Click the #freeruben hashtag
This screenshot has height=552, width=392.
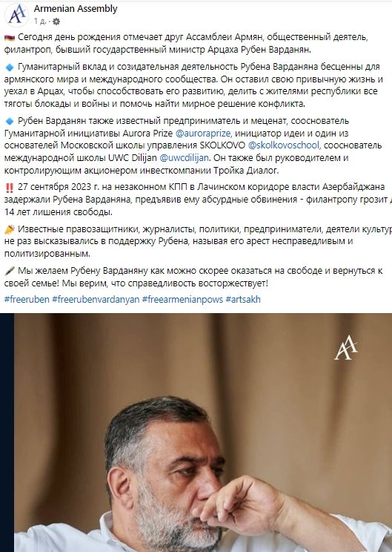pos(27,300)
